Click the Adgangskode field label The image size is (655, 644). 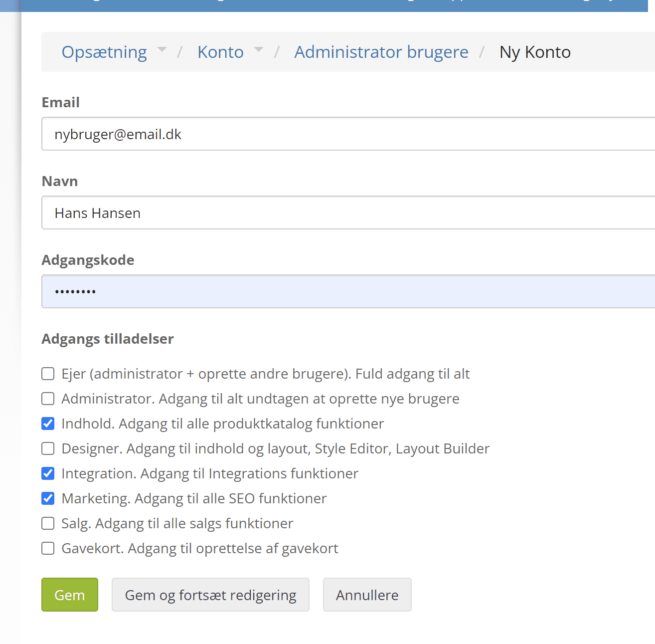tap(88, 260)
